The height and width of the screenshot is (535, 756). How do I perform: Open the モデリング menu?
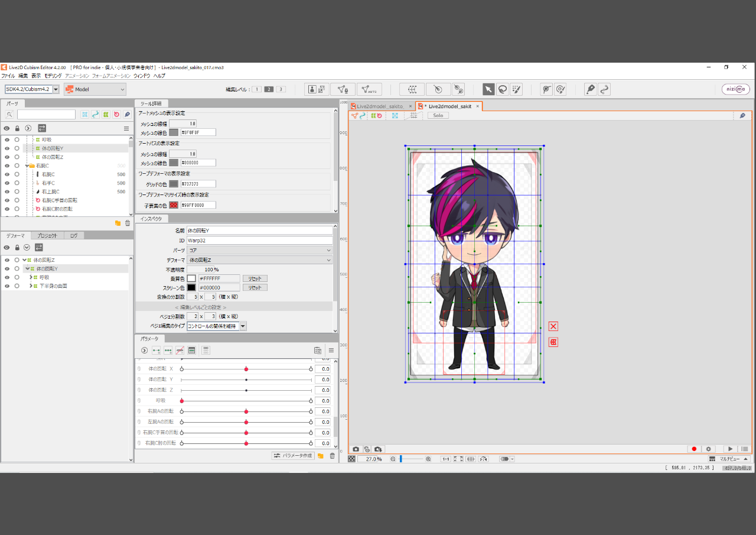click(x=53, y=76)
